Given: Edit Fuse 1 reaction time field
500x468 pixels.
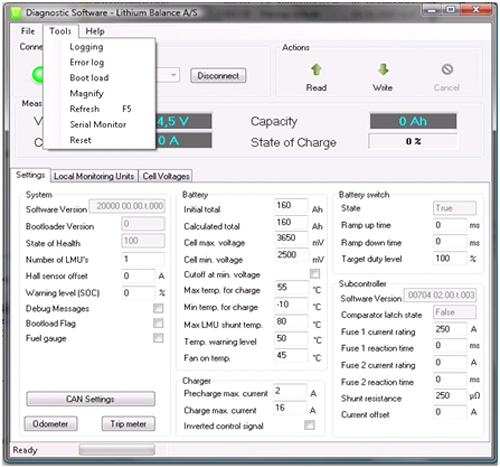Looking at the screenshot, I should pos(450,346).
